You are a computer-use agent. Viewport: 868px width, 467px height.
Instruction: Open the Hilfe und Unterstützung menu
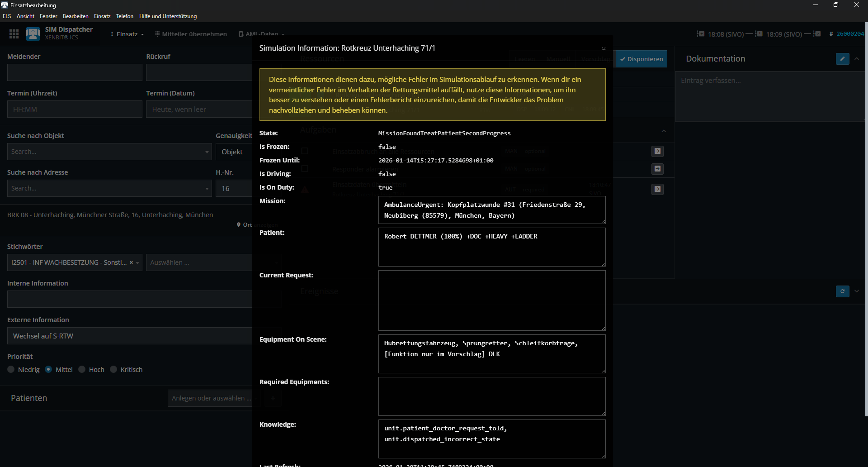(168, 16)
